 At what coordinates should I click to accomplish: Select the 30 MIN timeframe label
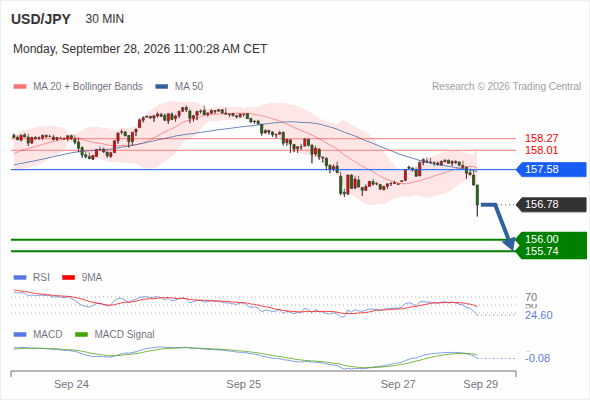point(105,19)
